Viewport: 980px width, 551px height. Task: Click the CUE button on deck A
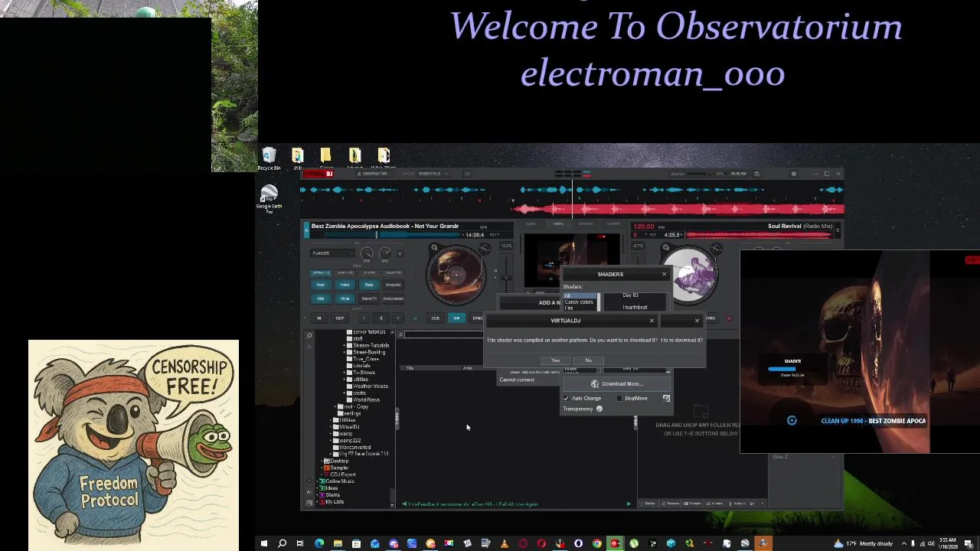435,318
